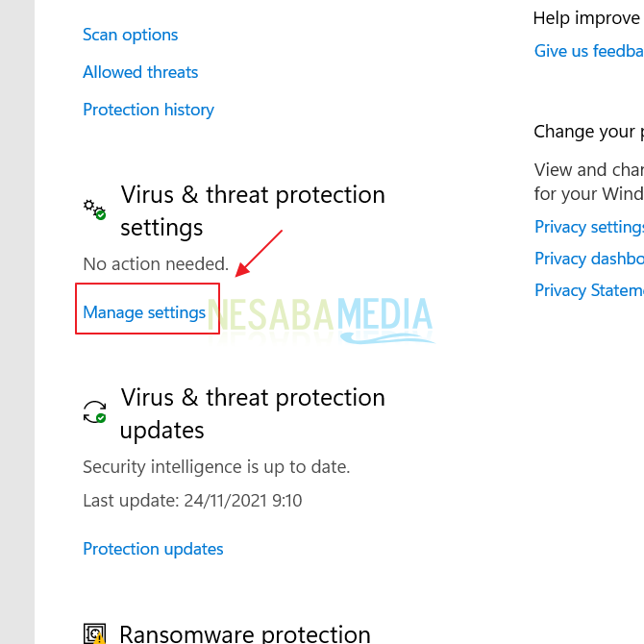The height and width of the screenshot is (644, 644).
Task: Click Give us feedback link
Action: (x=588, y=51)
